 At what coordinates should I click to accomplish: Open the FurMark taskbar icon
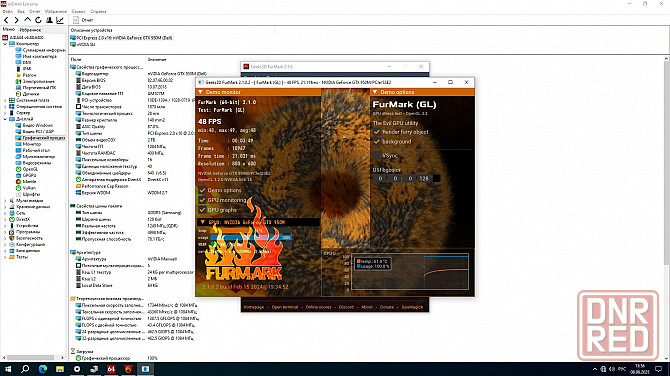pos(128,369)
